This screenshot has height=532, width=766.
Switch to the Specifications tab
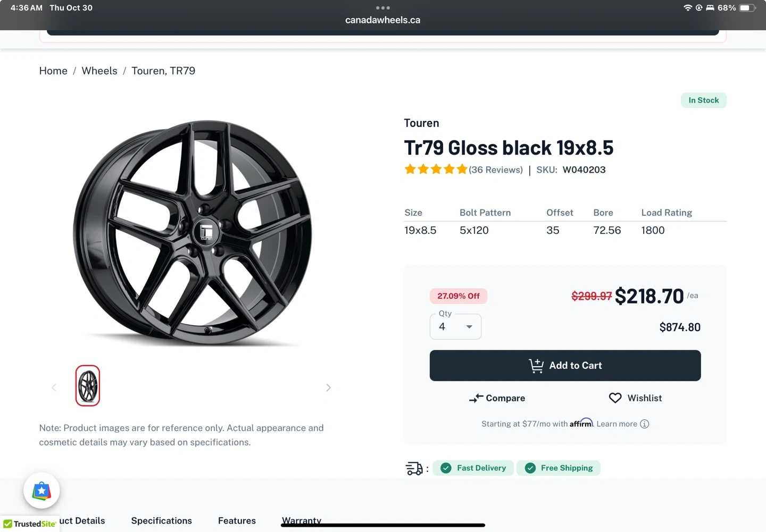161,521
